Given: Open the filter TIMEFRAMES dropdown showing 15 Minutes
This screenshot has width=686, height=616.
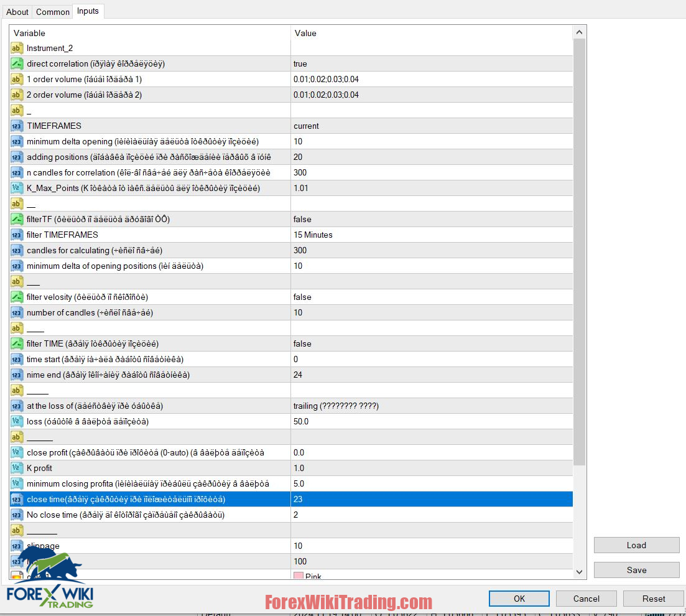Looking at the screenshot, I should (x=373, y=235).
